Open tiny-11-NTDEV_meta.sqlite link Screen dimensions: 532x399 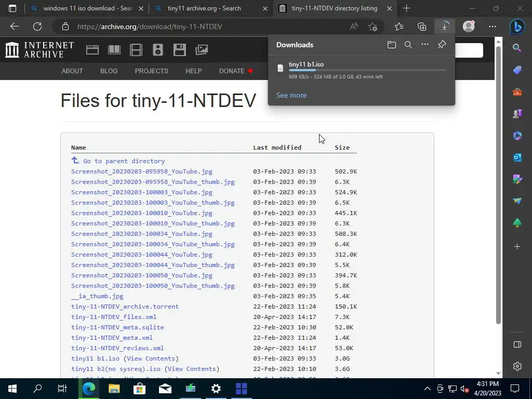tap(117, 327)
